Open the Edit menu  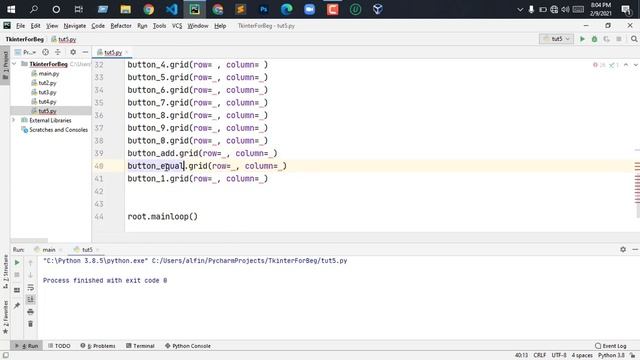(x=36, y=26)
